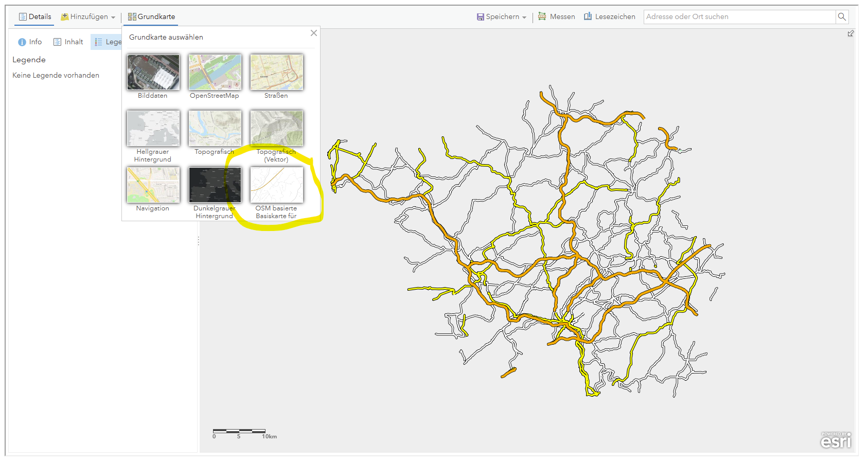Select the Topografisch (Vektor) basemap thumbnail

pyautogui.click(x=276, y=128)
